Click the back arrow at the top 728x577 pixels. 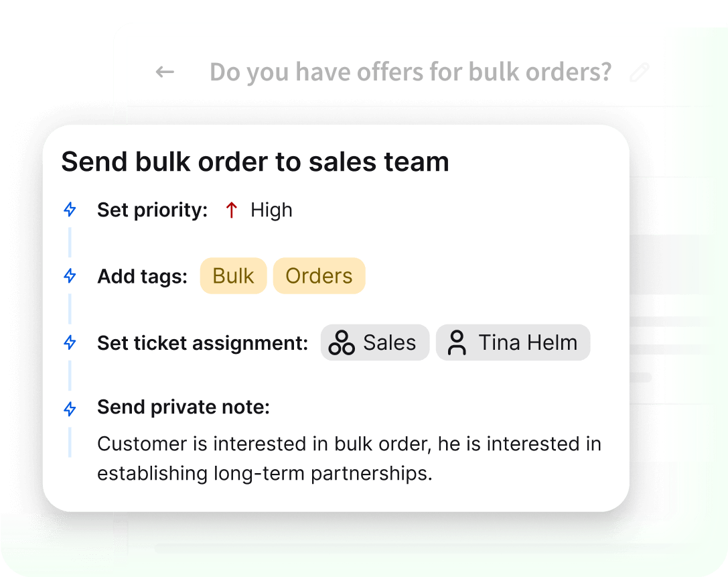164,72
